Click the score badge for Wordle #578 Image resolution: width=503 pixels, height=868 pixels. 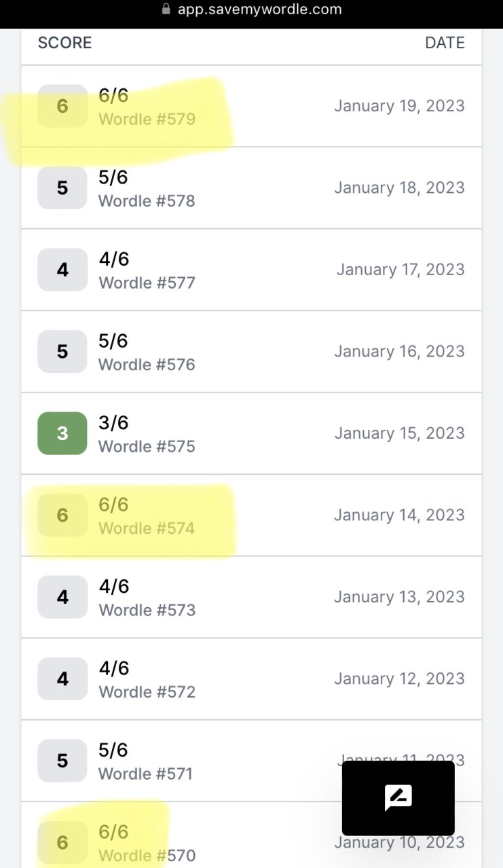pyautogui.click(x=62, y=188)
